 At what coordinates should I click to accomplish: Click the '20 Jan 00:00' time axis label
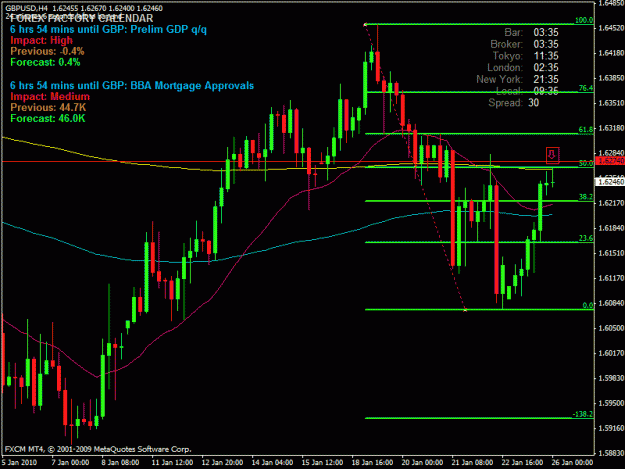tap(422, 463)
